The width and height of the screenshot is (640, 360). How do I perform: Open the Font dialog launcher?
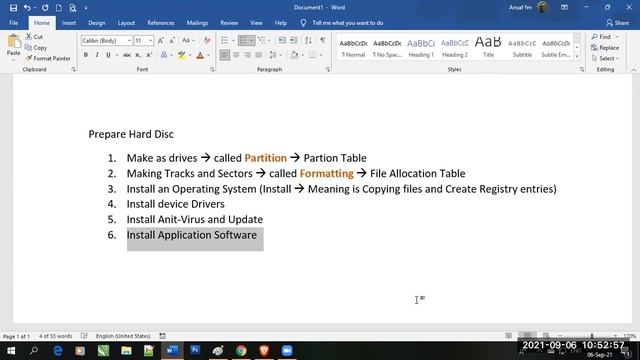[x=212, y=70]
